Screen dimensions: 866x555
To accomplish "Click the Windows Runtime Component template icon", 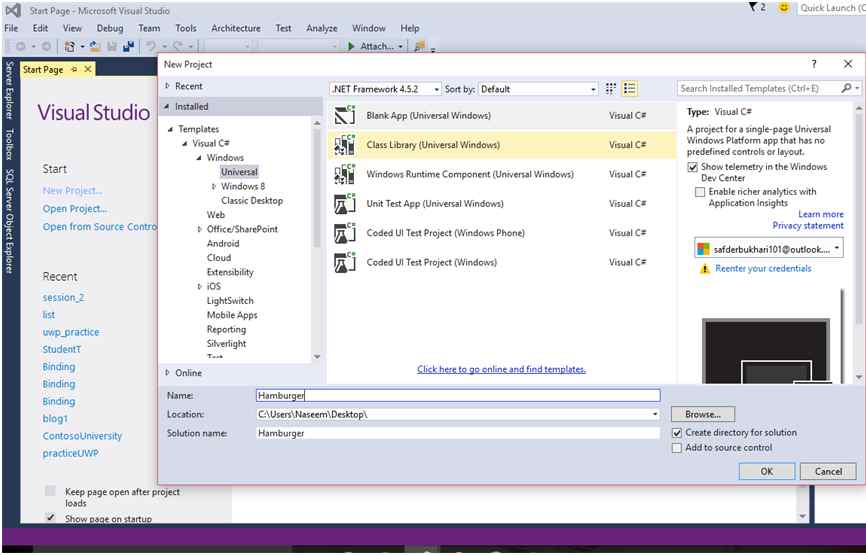I will [346, 174].
